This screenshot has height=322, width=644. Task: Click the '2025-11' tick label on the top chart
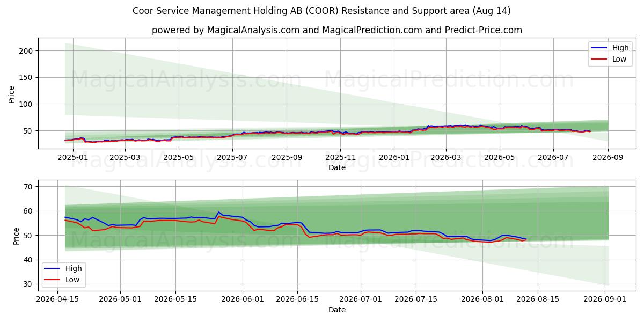click(x=341, y=157)
